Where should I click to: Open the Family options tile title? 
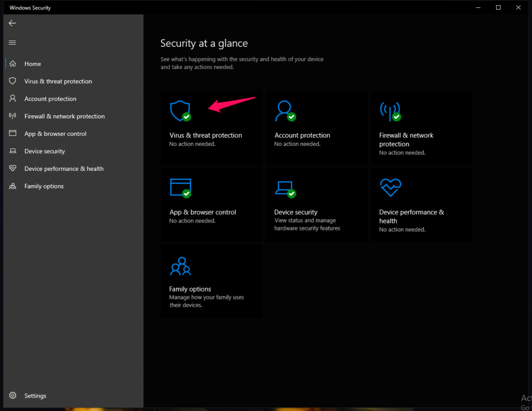click(x=190, y=289)
